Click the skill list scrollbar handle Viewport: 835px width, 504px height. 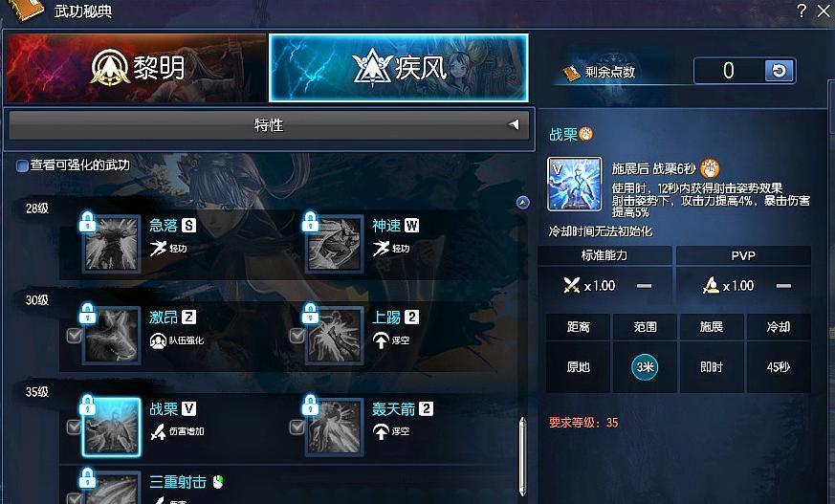523,457
